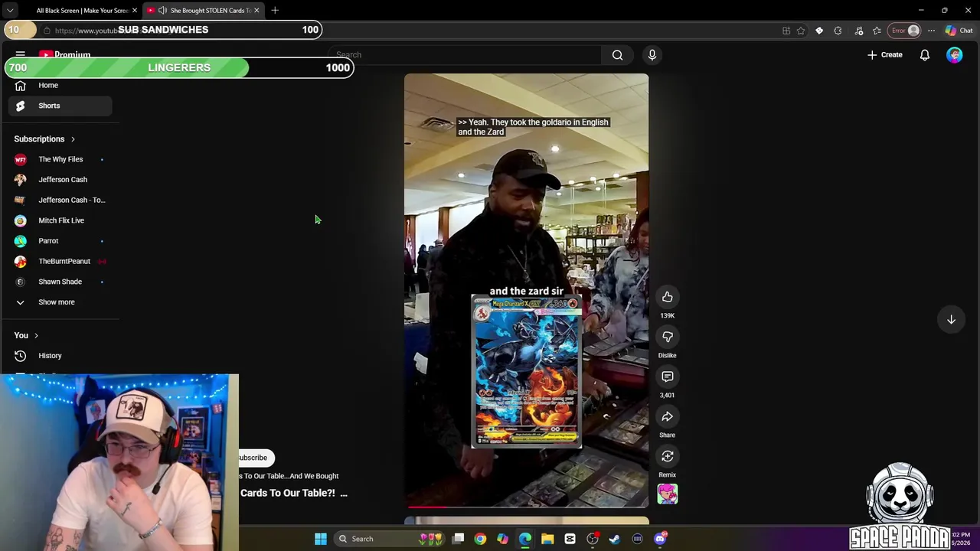Focus the YouTube search field
The image size is (980, 551).
coord(467,55)
